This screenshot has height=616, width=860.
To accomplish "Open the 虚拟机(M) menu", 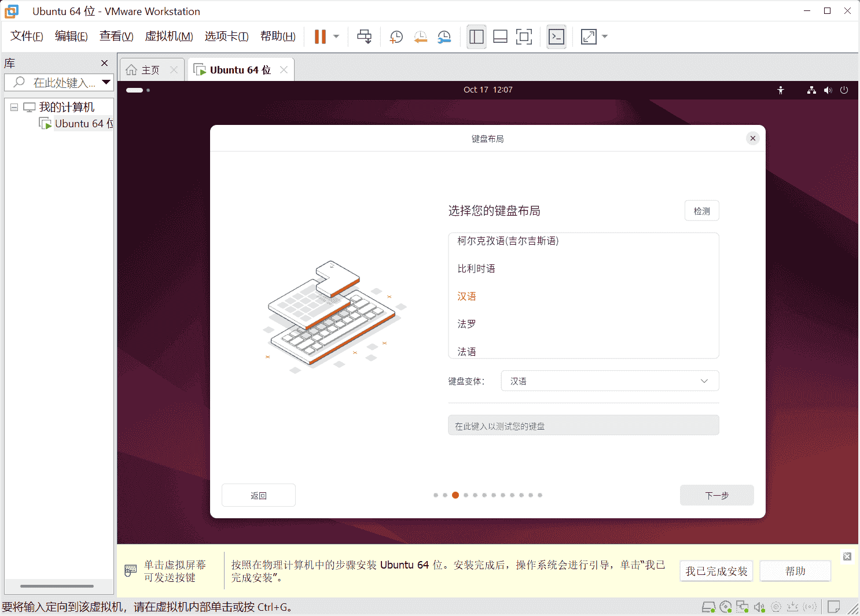I will [168, 36].
